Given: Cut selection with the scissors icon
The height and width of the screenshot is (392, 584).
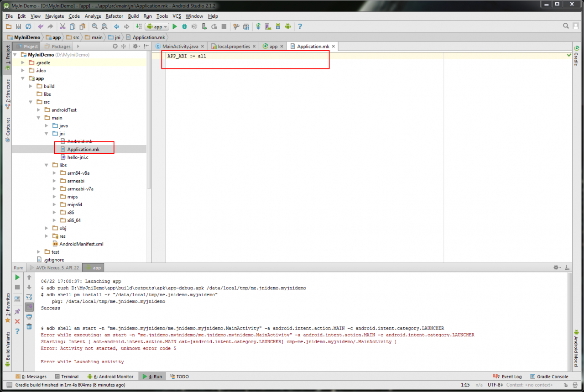Looking at the screenshot, I should click(x=63, y=27).
